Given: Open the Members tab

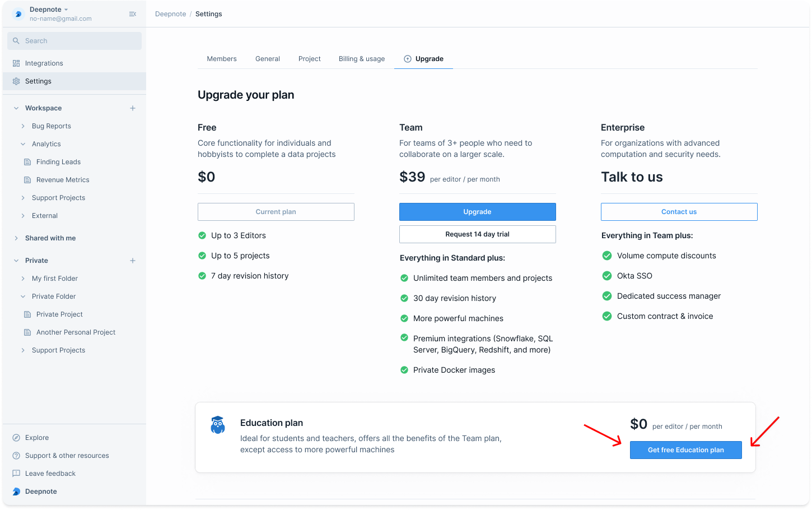Looking at the screenshot, I should point(222,59).
